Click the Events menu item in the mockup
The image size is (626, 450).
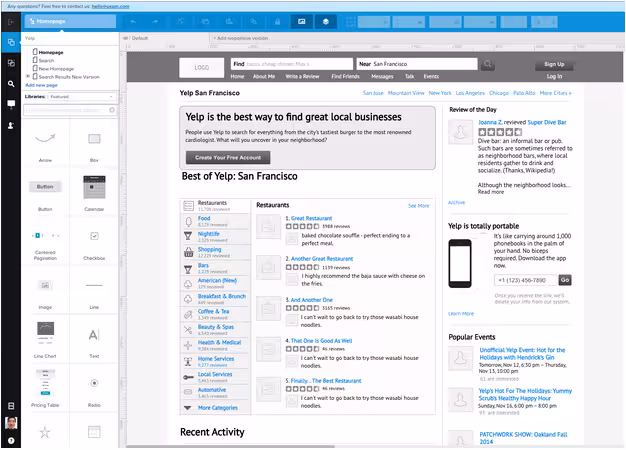(x=431, y=76)
